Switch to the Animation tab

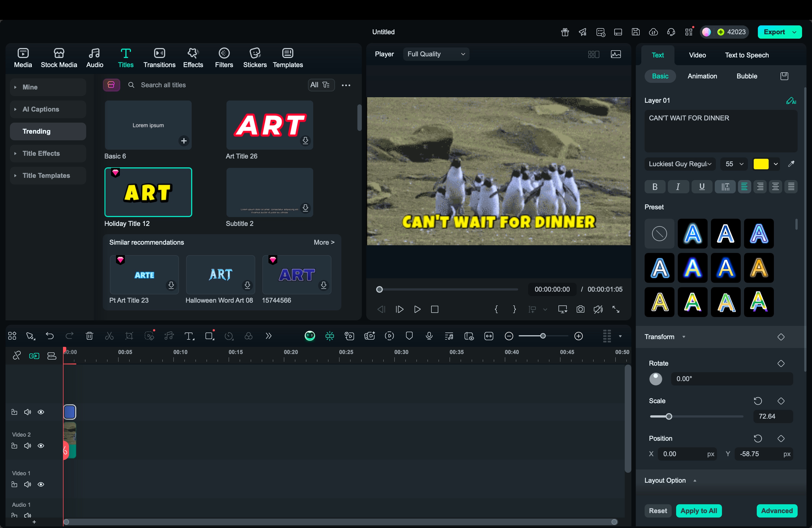[702, 76]
